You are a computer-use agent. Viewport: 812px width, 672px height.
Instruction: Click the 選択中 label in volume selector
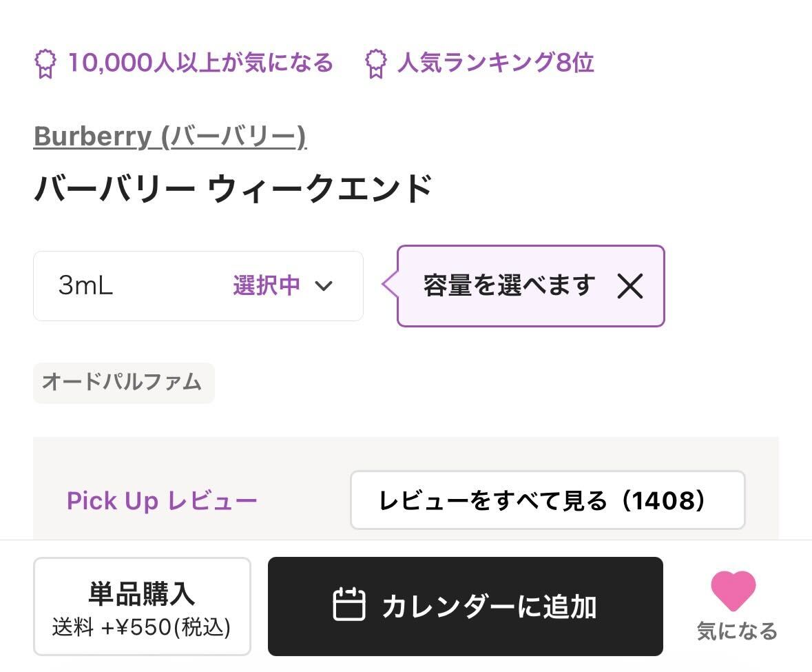pyautogui.click(x=266, y=285)
